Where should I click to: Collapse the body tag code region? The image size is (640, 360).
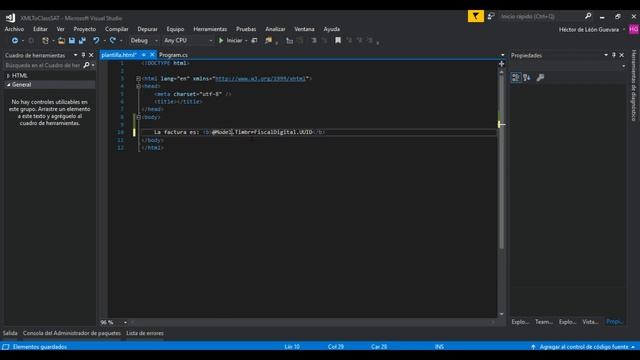coord(138,117)
